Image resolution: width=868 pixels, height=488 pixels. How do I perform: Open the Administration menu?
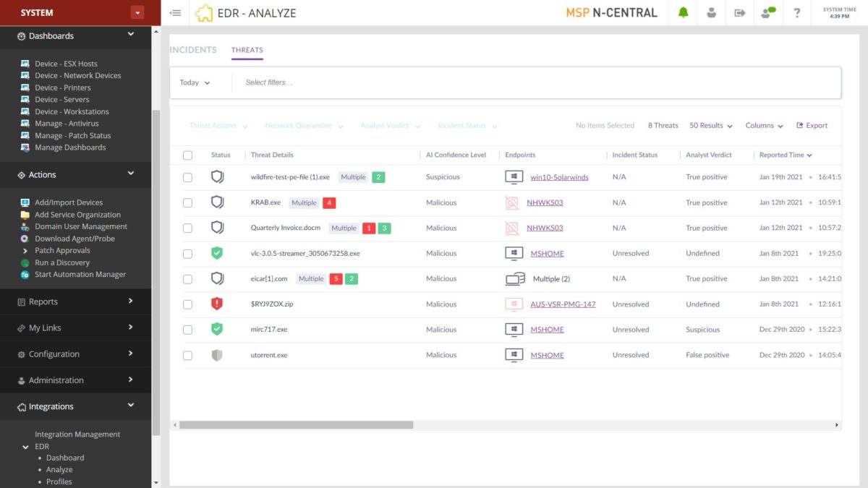[76, 380]
